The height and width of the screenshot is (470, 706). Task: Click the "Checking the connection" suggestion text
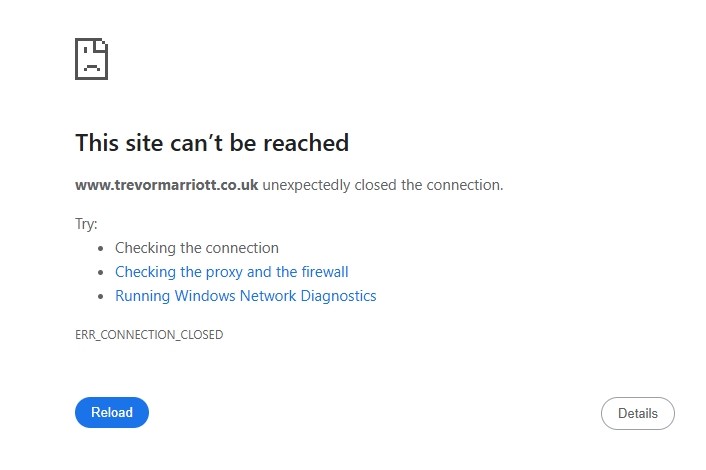pos(196,248)
